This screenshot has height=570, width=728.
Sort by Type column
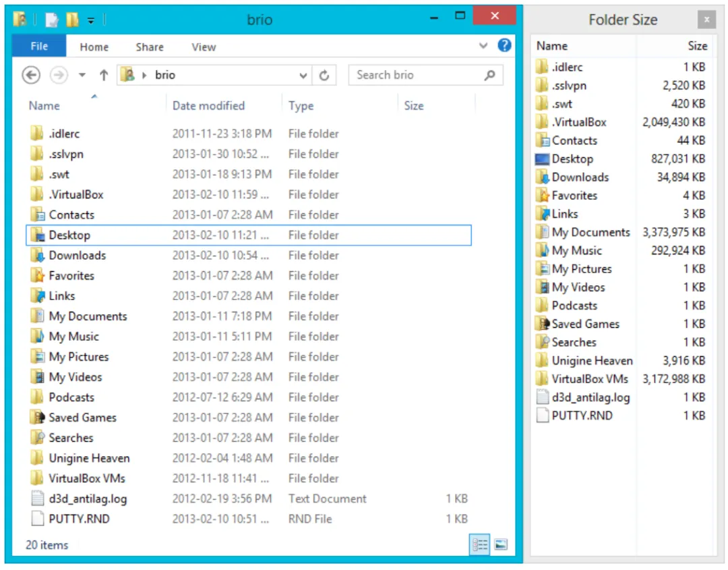301,106
